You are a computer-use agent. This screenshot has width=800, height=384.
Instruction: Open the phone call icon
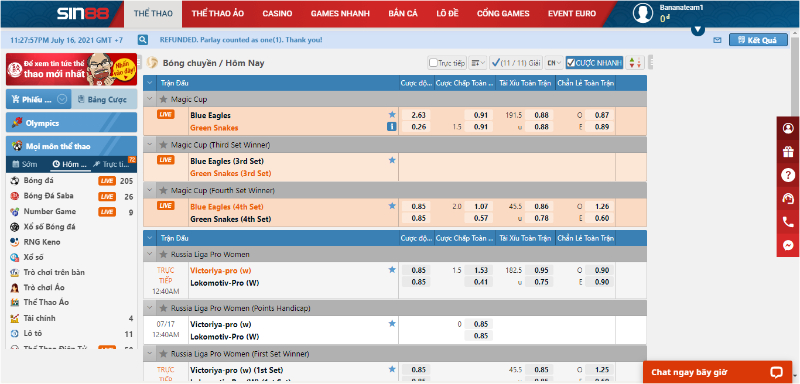coord(788,222)
